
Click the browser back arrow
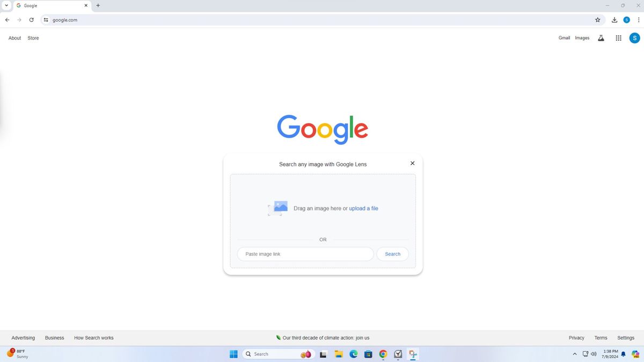click(x=7, y=20)
